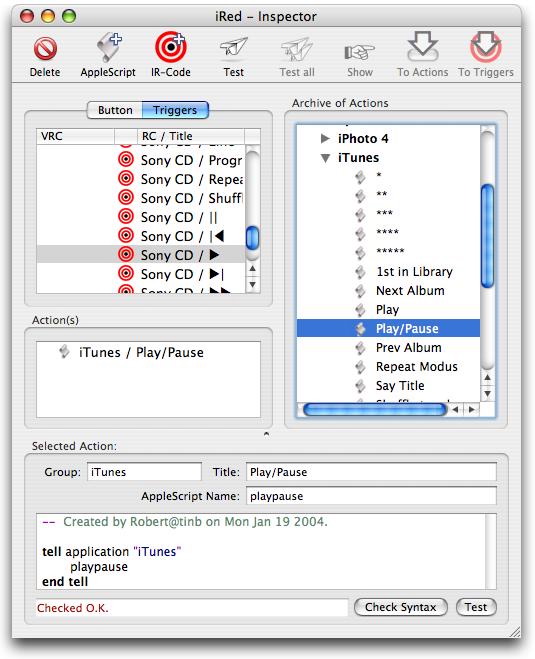
Task: Click the "Next Album" text
Action: (x=410, y=291)
